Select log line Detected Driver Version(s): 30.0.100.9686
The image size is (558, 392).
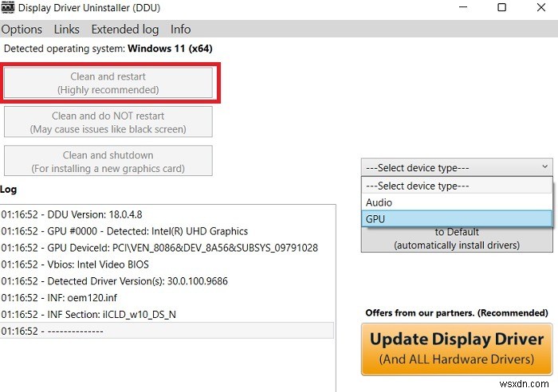click(x=167, y=281)
